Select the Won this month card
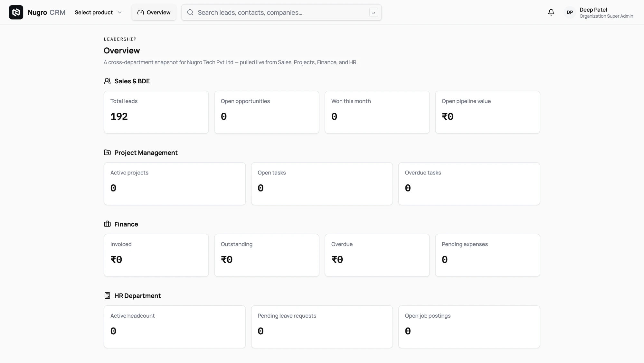 (377, 112)
